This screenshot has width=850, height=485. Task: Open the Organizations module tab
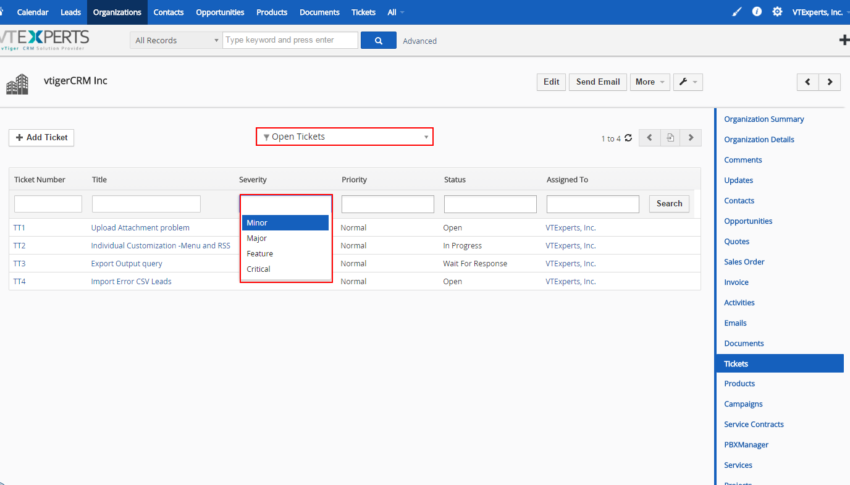(x=117, y=12)
